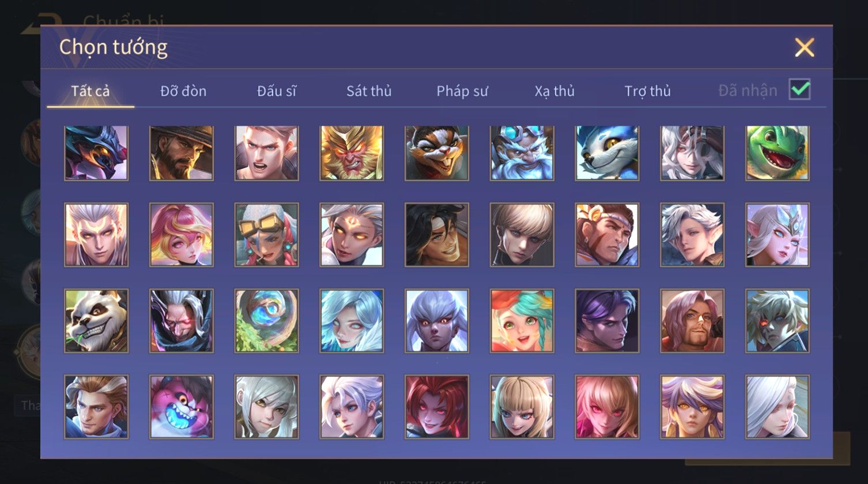Select the white-bearded dwarf with goggles

pos(522,153)
